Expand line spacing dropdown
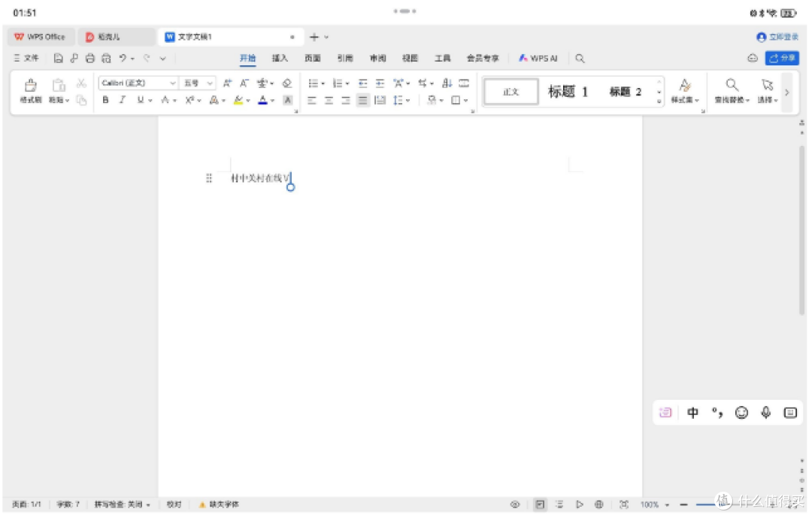The image size is (812, 518). (408, 101)
